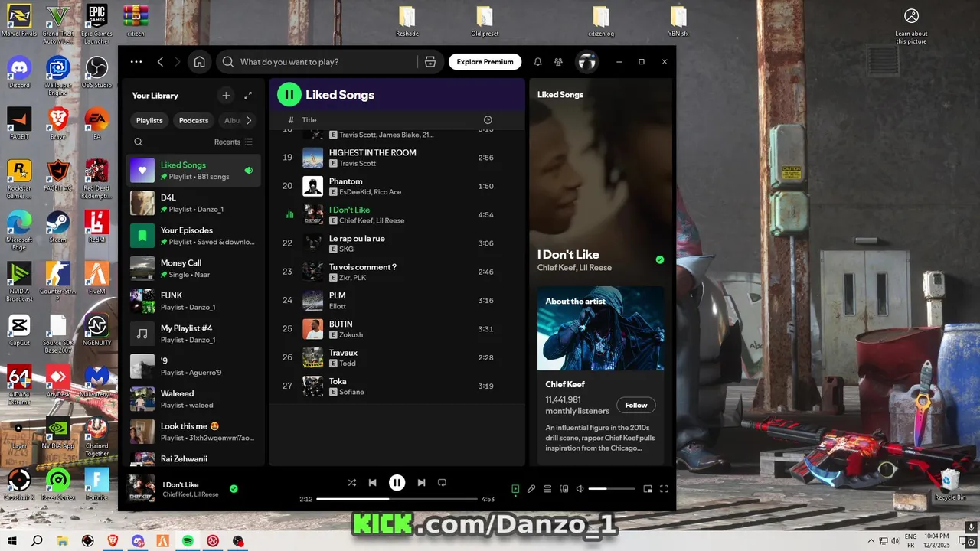The image size is (980, 551).
Task: Open Your Episodes in library
Action: point(194,236)
